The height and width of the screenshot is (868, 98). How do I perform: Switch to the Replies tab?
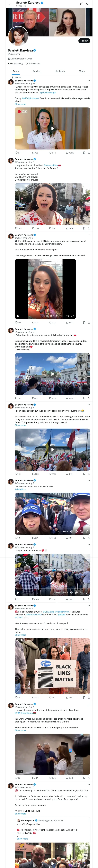click(36, 71)
